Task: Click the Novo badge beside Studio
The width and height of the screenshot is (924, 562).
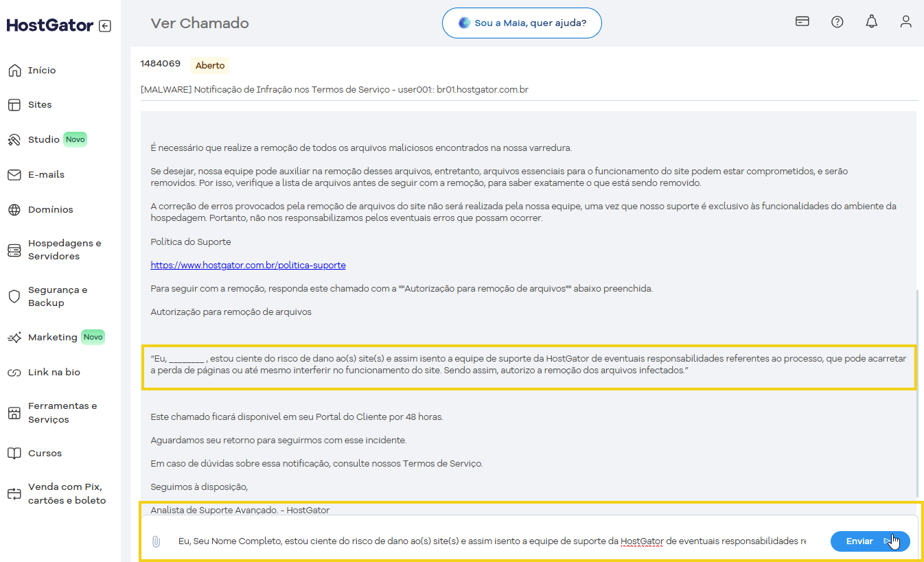Action: click(x=76, y=139)
